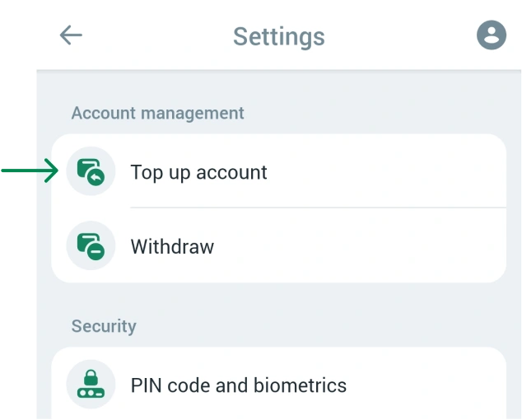
Task: Click divider between Top up and Withdraw
Action: tap(317, 208)
